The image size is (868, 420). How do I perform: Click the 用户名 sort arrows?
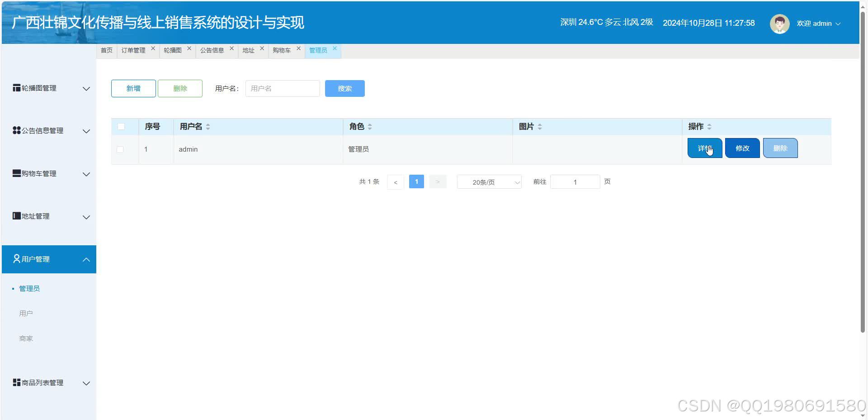point(208,127)
